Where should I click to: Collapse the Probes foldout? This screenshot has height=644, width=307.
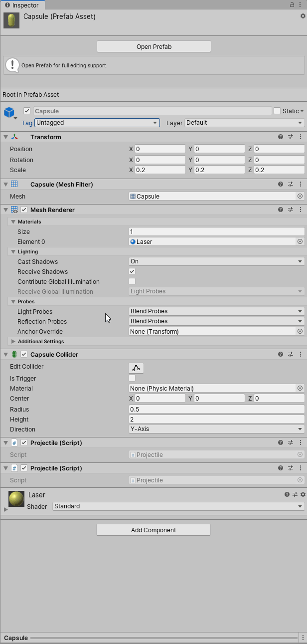click(x=13, y=301)
